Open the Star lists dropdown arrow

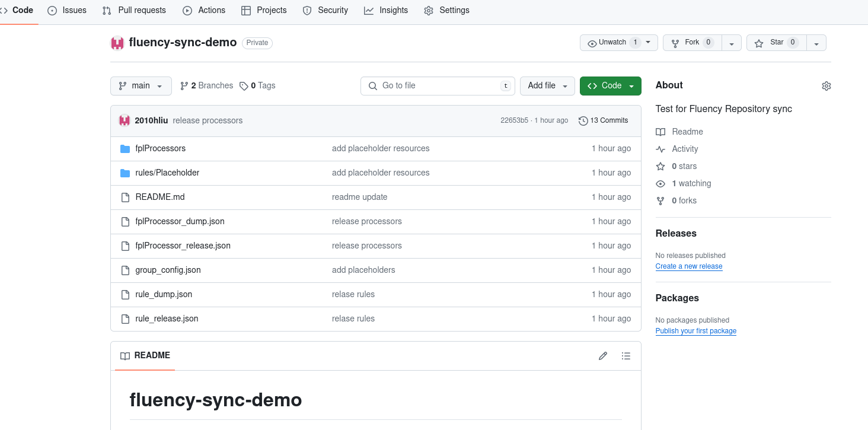(816, 43)
